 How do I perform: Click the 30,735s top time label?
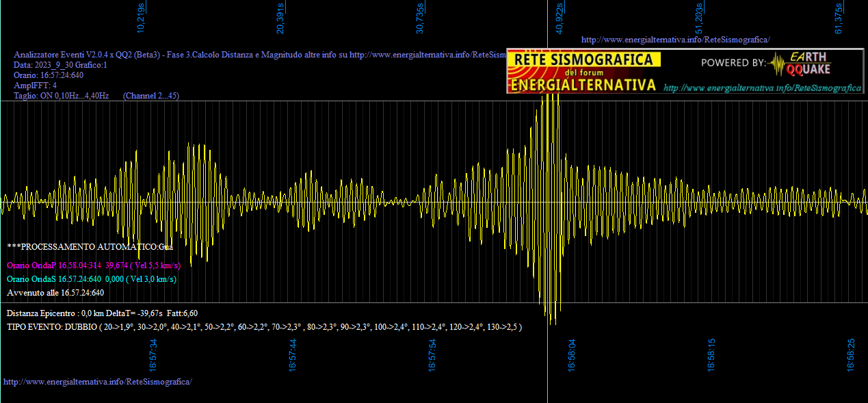point(420,18)
